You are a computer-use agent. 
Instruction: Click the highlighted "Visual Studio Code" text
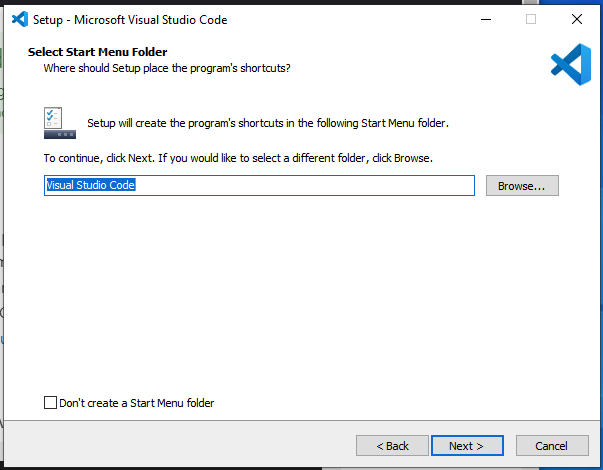coord(90,186)
